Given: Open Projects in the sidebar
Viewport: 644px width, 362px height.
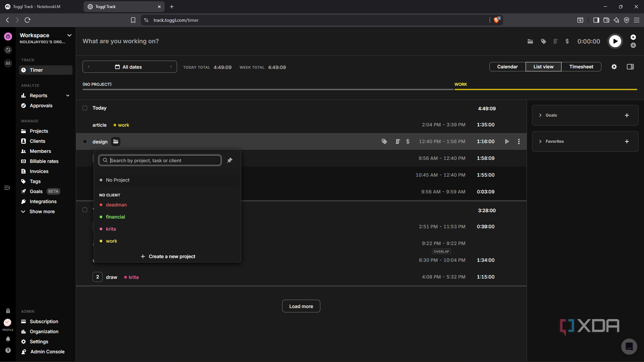Looking at the screenshot, I should [x=39, y=131].
